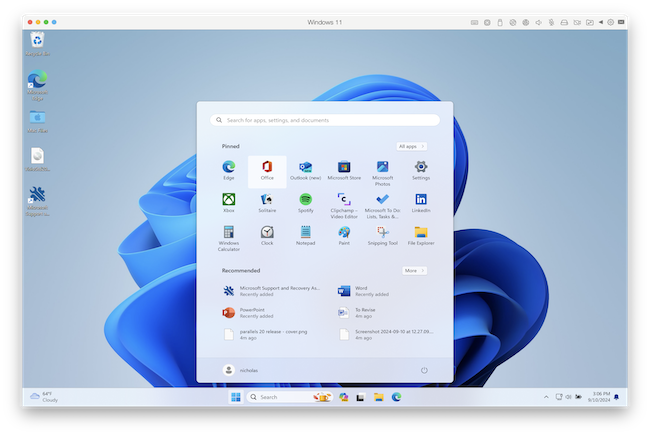Expand More recommended items
650x435 pixels.
coord(414,270)
